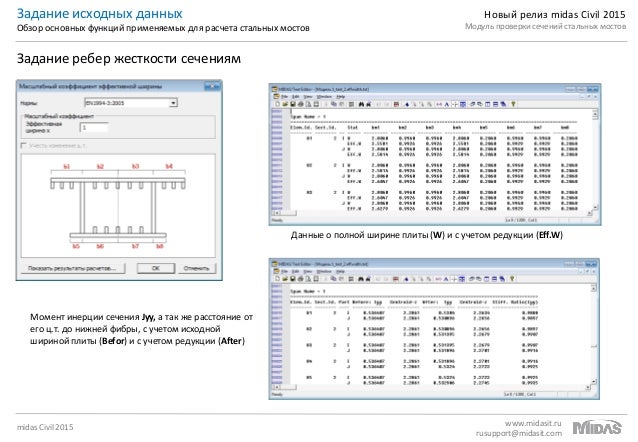
Task: Open View menu in the Iyy text editor
Action: coord(308,271)
